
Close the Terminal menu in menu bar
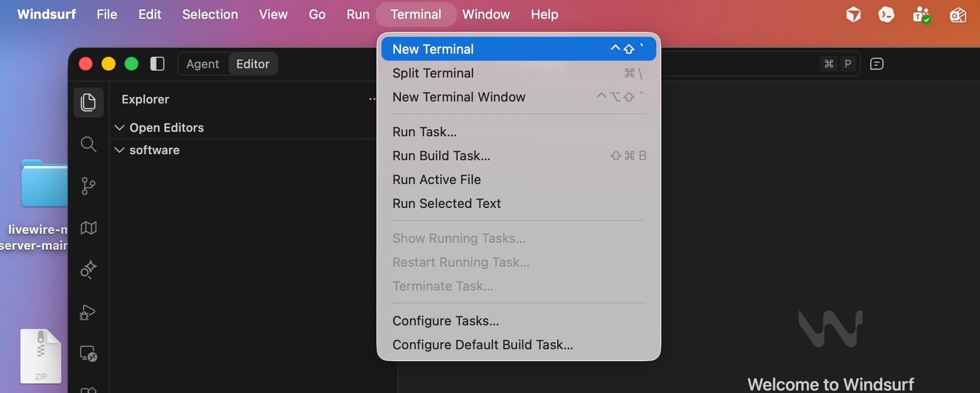coord(416,14)
